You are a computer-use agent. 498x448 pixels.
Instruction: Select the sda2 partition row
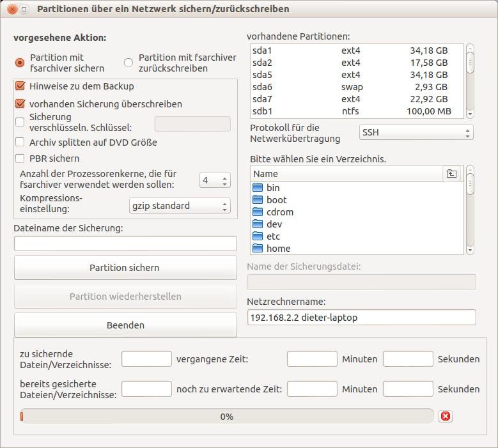[357, 63]
